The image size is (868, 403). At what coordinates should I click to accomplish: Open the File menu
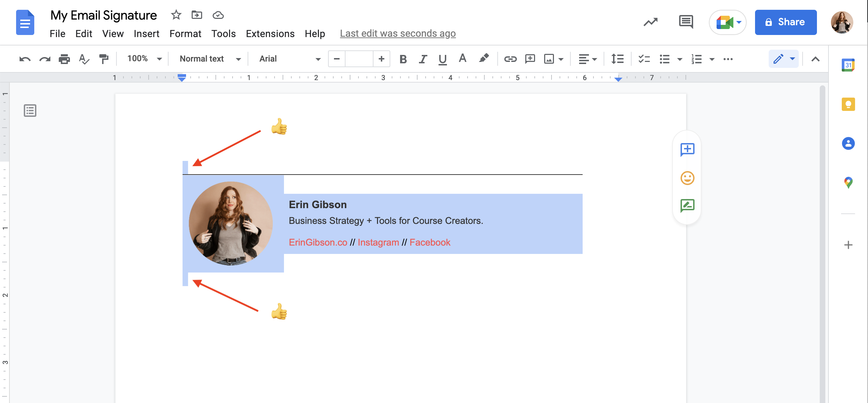tap(57, 34)
